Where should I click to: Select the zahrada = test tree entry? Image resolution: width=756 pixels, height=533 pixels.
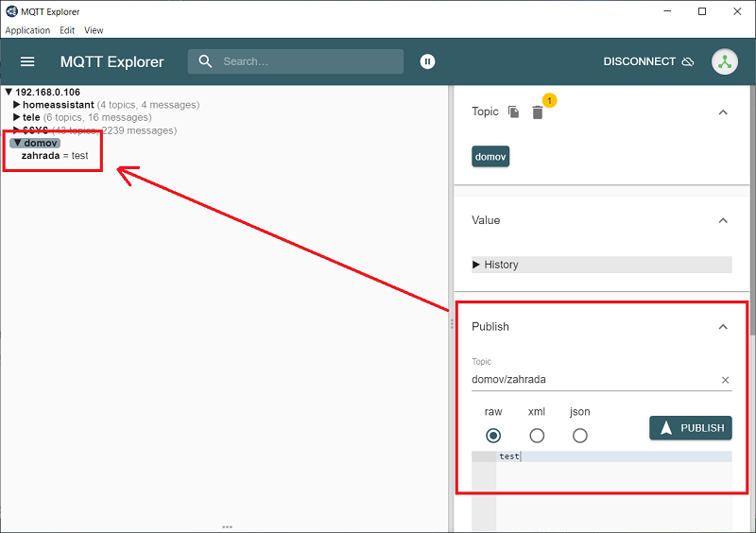click(x=55, y=155)
